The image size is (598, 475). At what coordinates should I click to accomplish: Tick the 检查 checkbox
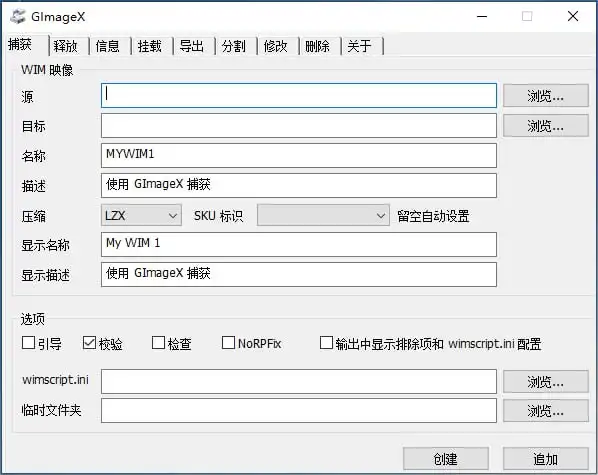(158, 343)
